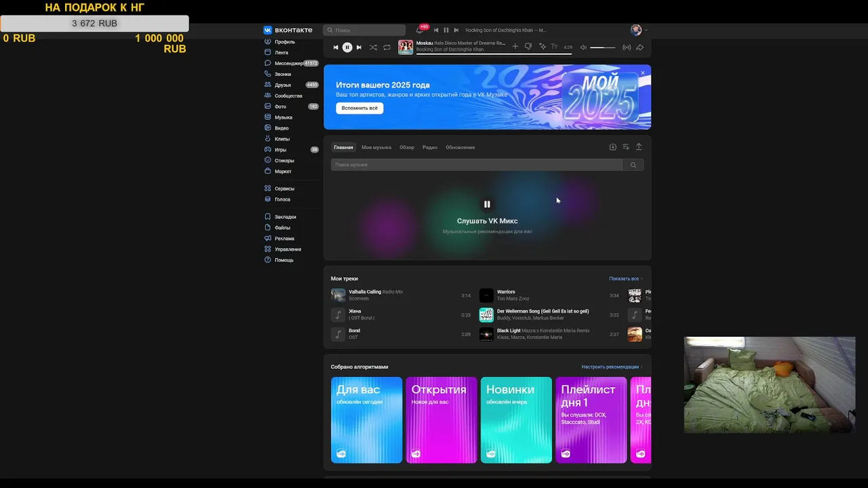Open Moskau album cover thumbnail in the player
868x488 pixels.
point(406,47)
